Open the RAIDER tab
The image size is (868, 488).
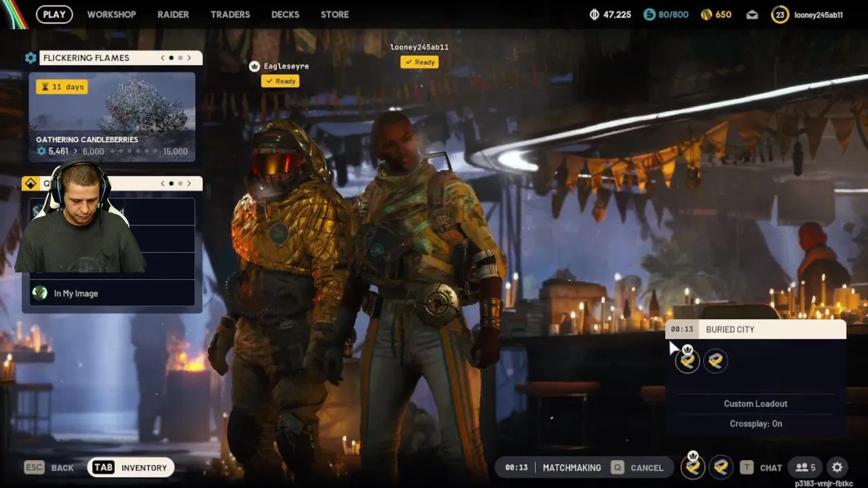click(173, 14)
